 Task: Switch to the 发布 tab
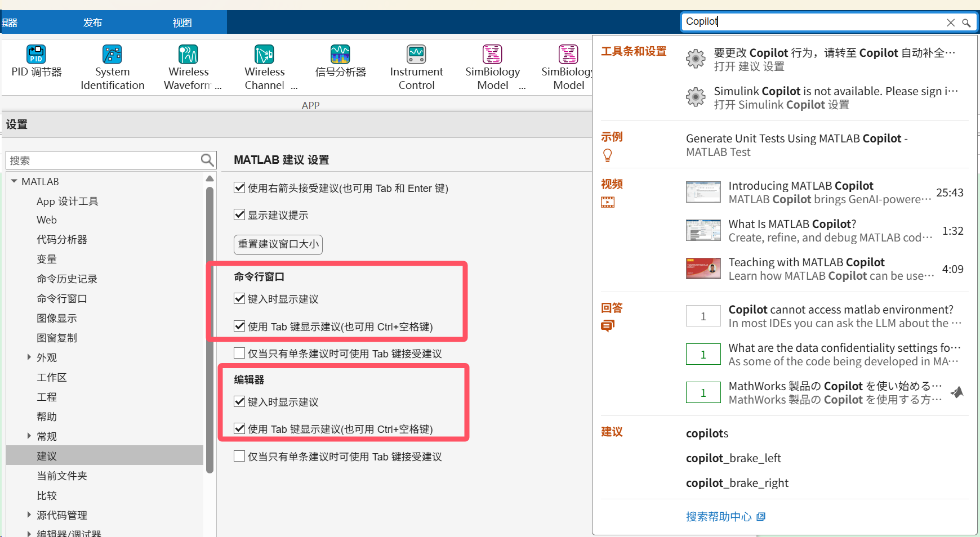coord(92,23)
